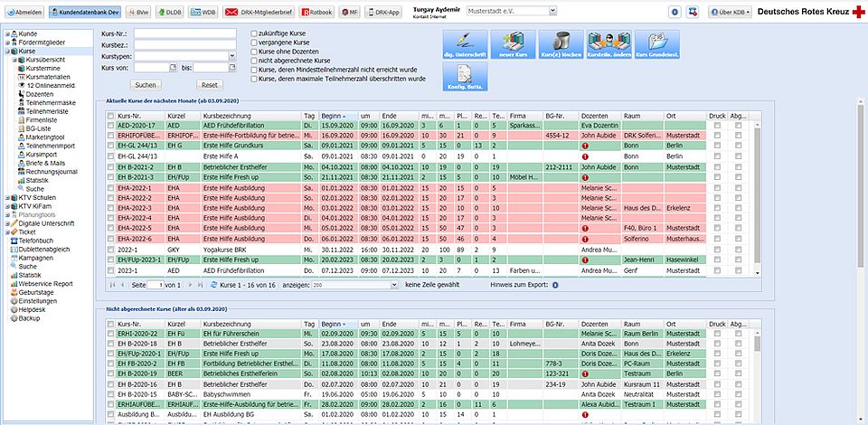Click the calendar icon next to 'Kurs von'
The image size is (868, 425).
172,68
